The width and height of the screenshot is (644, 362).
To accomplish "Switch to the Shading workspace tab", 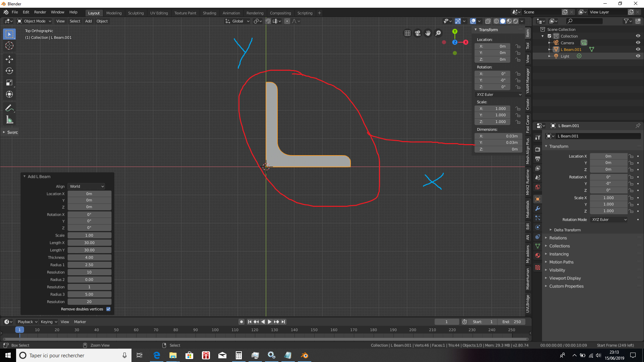I will coord(209,13).
